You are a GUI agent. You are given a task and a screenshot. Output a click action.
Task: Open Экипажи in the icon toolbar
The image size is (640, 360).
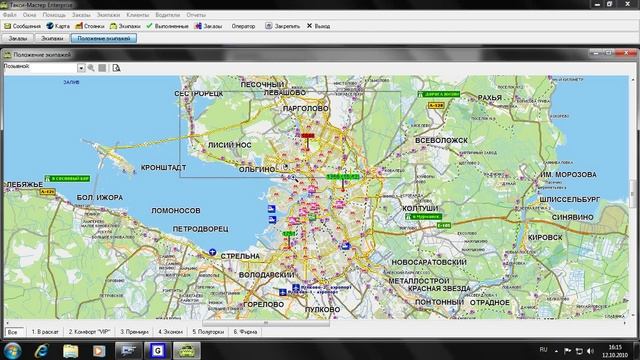(125, 26)
